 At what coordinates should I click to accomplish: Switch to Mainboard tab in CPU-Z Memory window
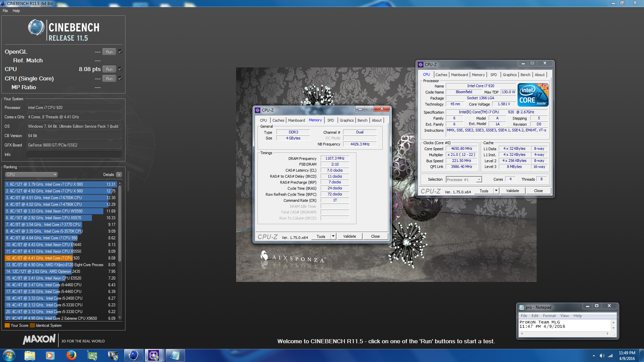click(297, 120)
